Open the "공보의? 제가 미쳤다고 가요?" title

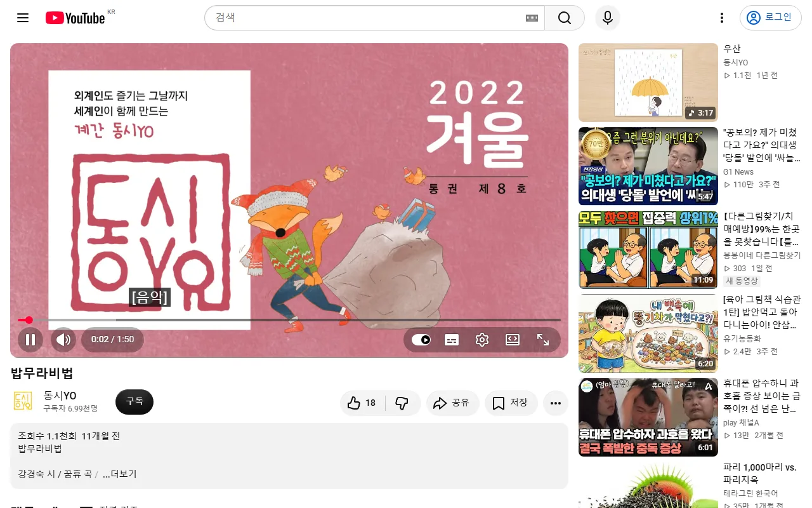[x=762, y=145]
